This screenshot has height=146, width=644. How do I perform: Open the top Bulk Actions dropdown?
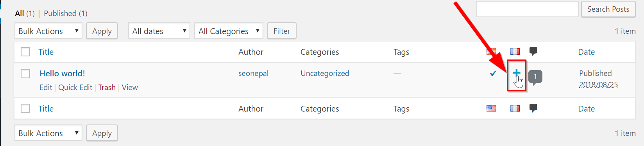(48, 31)
